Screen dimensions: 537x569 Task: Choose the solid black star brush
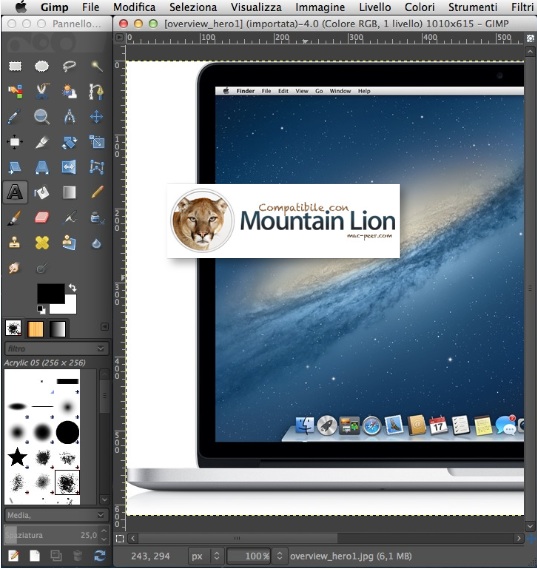pos(17,457)
